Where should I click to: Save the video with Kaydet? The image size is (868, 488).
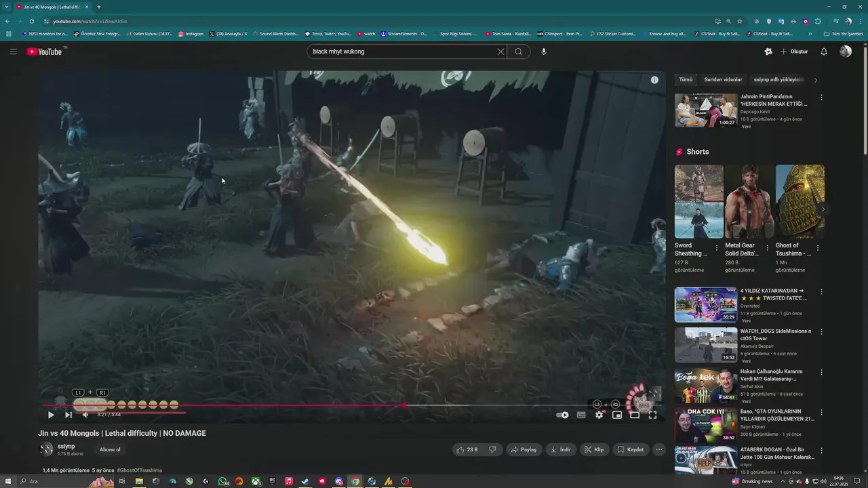(x=630, y=449)
